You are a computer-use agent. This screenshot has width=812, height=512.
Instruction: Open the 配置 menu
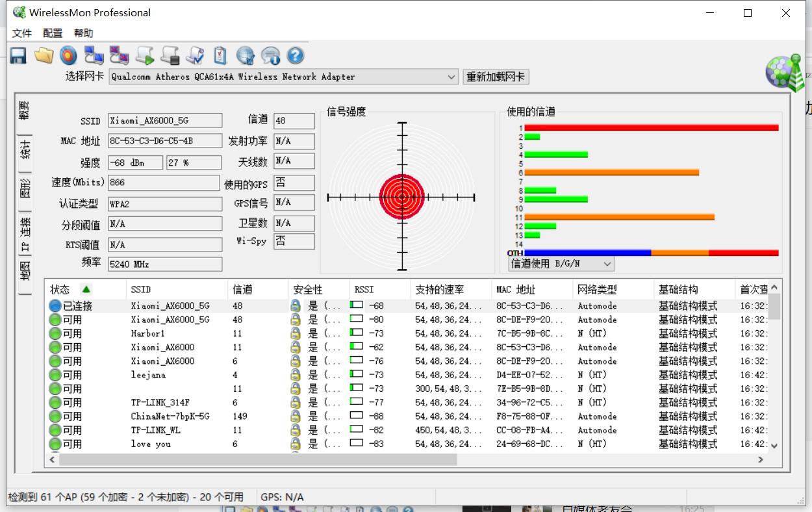(53, 33)
